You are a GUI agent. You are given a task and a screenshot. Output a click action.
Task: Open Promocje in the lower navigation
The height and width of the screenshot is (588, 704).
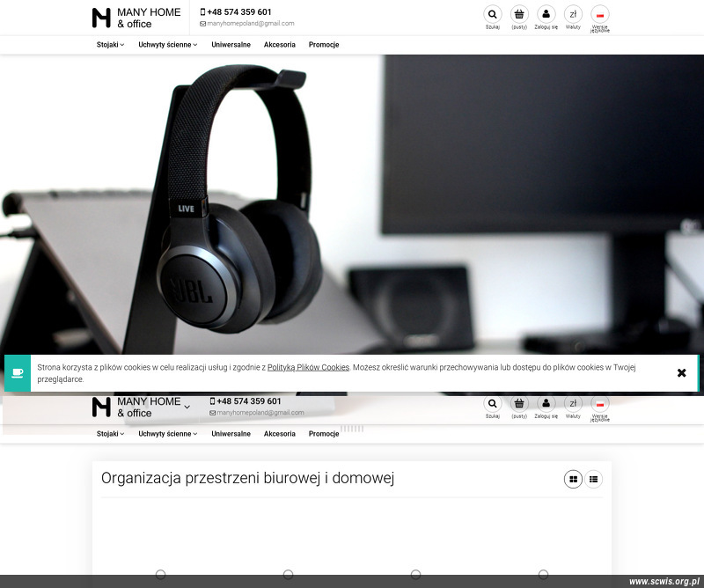point(324,434)
